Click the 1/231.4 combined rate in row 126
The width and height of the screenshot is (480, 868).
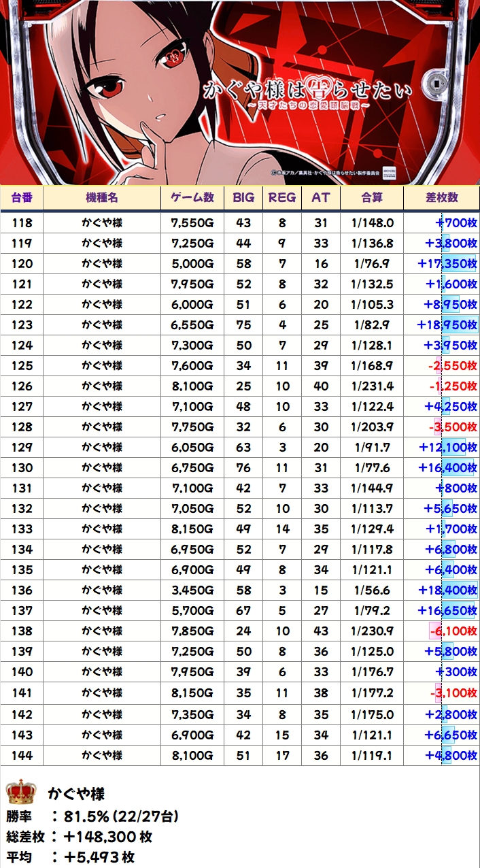pyautogui.click(x=372, y=386)
